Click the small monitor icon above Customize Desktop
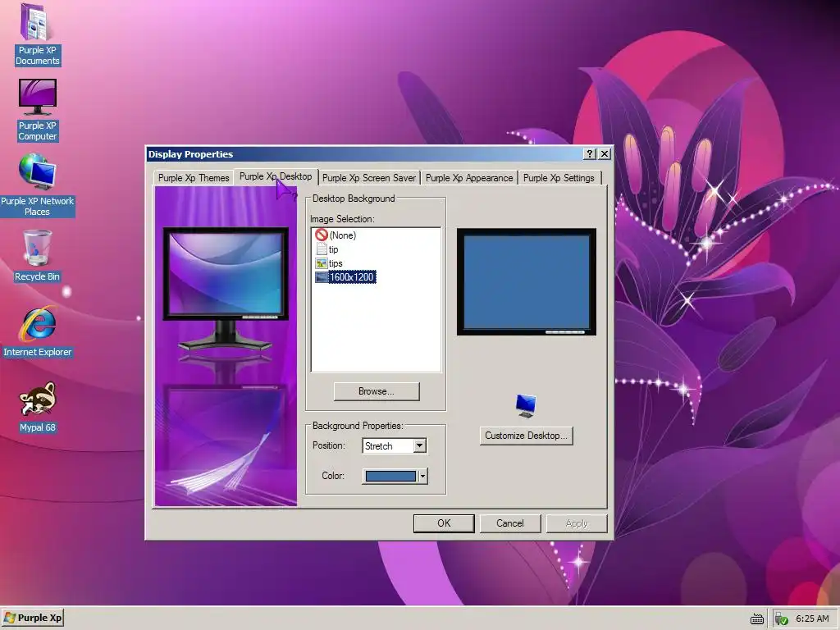 [x=526, y=405]
